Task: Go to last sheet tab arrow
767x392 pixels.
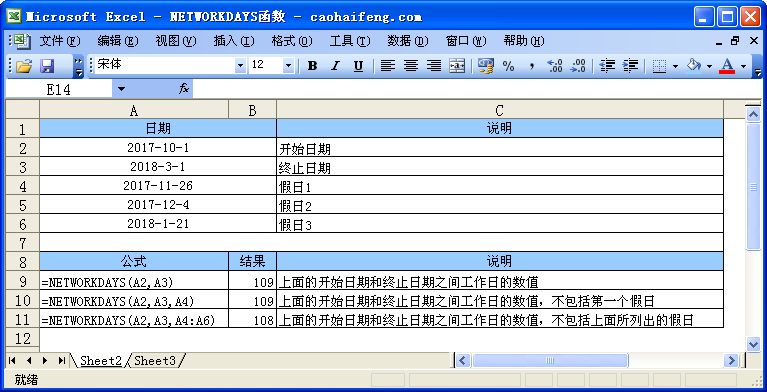Action: pos(62,361)
